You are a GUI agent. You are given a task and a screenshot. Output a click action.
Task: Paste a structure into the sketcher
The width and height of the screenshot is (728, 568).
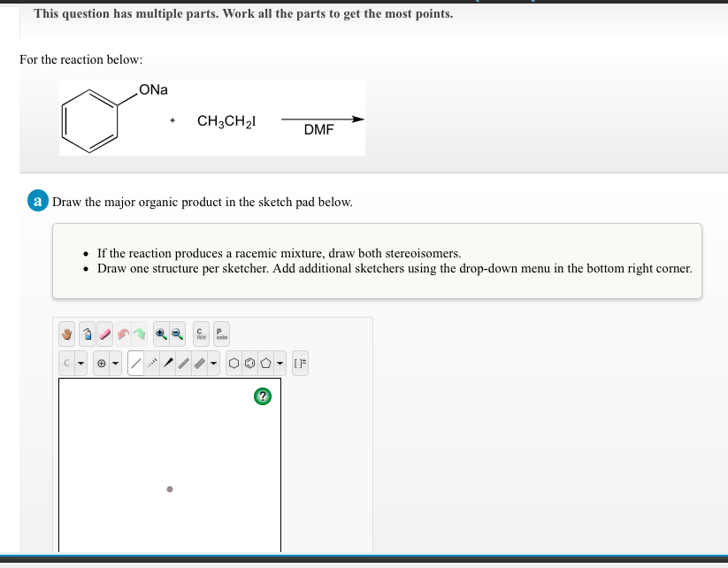coord(220,334)
